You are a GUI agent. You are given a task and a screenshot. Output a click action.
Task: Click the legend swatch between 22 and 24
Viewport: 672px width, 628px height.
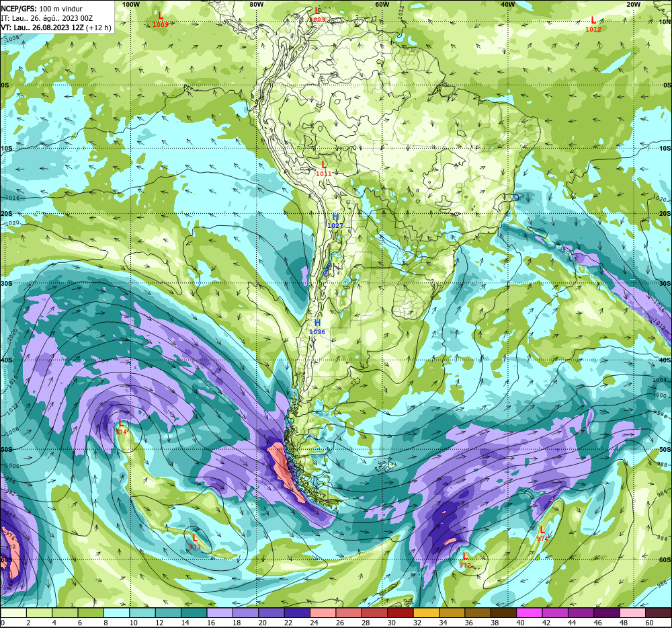click(298, 613)
